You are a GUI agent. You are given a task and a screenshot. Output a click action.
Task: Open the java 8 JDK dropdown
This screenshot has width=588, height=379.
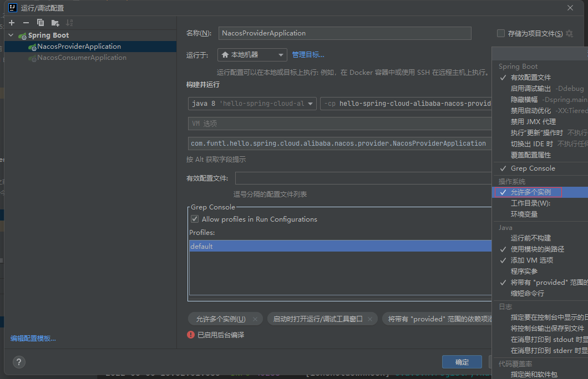(252, 104)
